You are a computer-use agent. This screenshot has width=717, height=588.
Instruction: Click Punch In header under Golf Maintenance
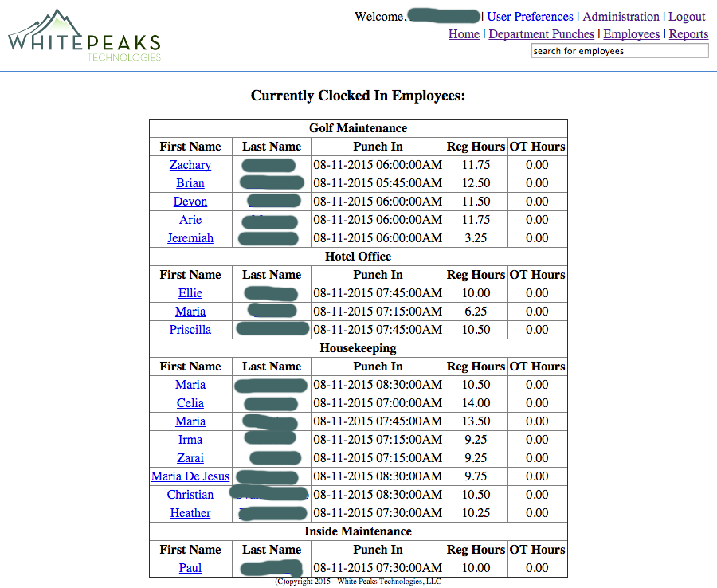click(378, 147)
